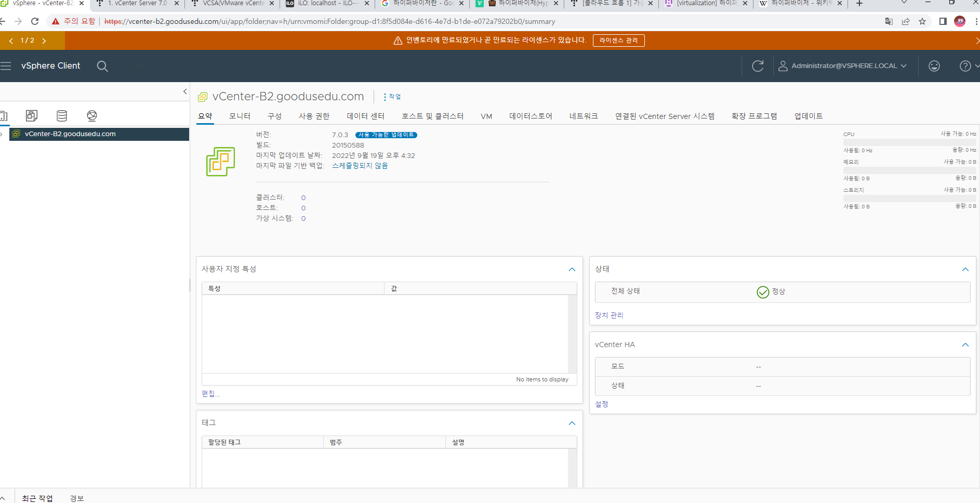This screenshot has height=503, width=980.
Task: Open 연결된 vCenter Server 시스템 tab
Action: tap(665, 116)
